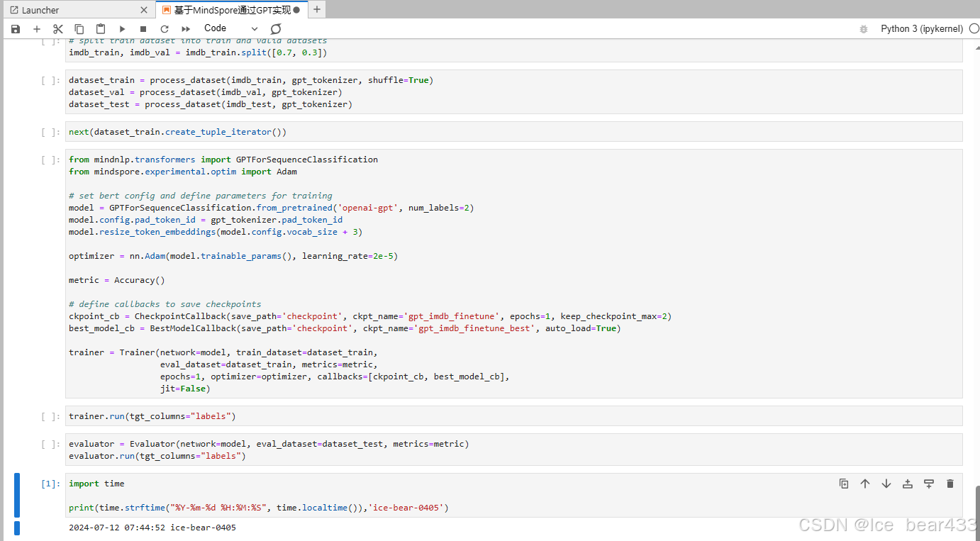The height and width of the screenshot is (541, 980).
Task: Click inside the next(dataset_train.create_tuple_iterator()) cell
Action: tap(513, 132)
